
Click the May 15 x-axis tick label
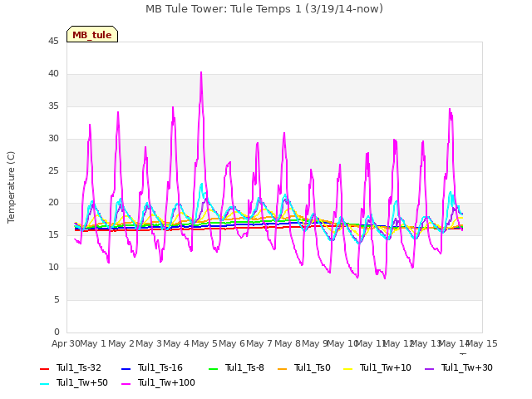(x=482, y=343)
